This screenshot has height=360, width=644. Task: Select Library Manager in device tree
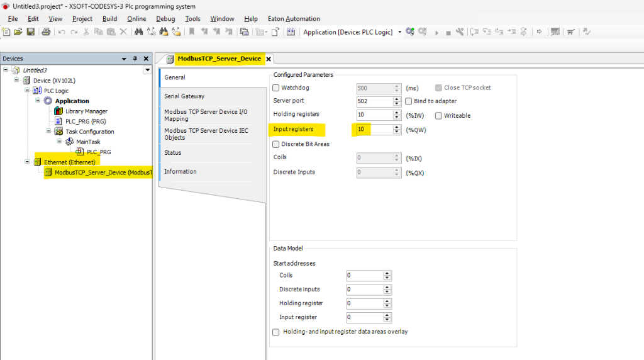(x=86, y=111)
